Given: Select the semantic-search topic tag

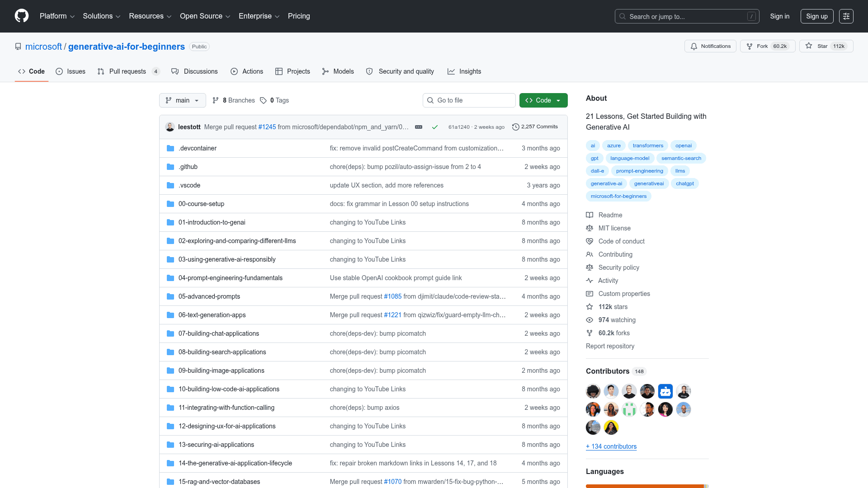Looking at the screenshot, I should click(681, 158).
